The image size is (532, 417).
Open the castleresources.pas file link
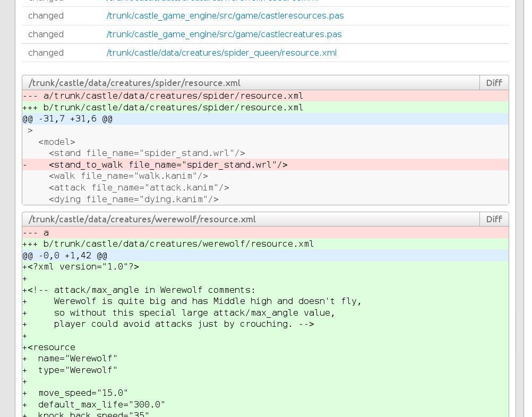coord(225,16)
